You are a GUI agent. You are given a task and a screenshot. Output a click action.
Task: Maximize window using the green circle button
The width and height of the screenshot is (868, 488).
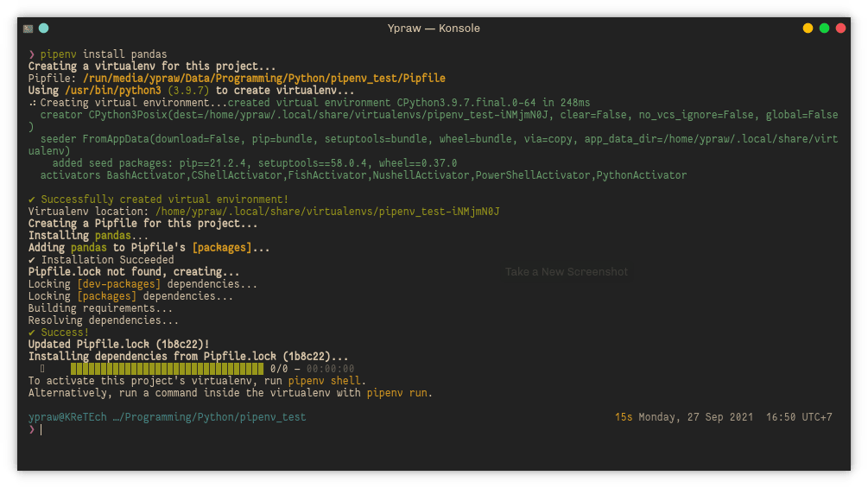pos(824,29)
